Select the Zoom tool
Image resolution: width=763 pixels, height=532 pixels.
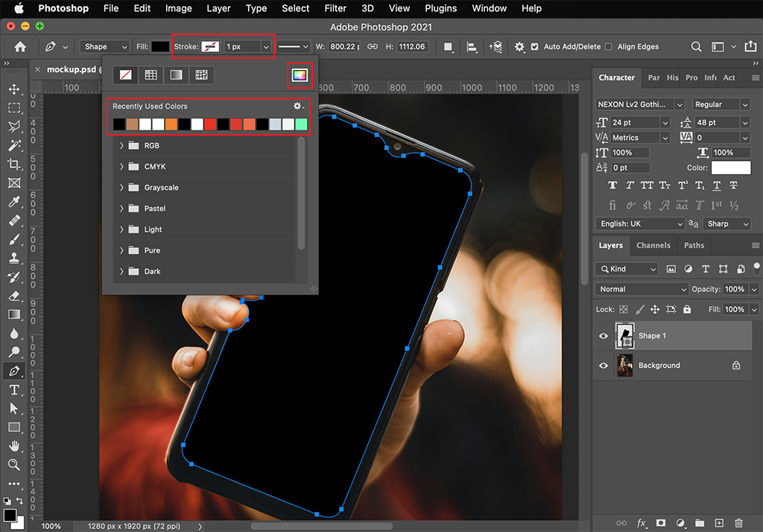coord(14,465)
